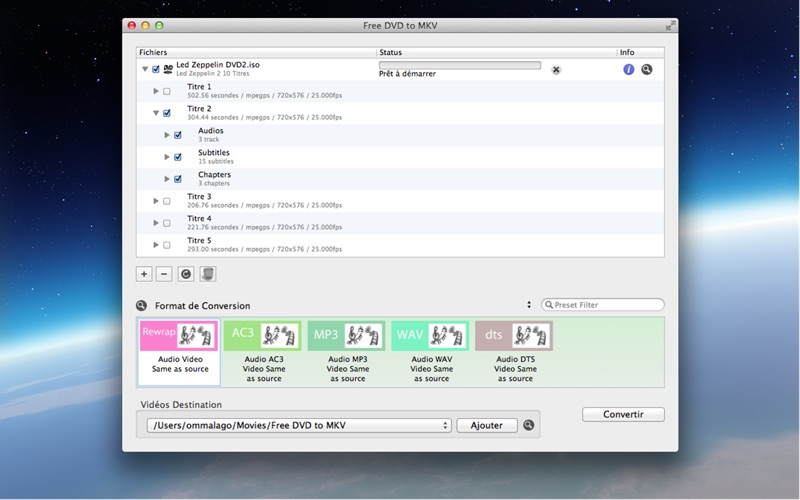Image resolution: width=800 pixels, height=500 pixels.
Task: Select the Titre 4 row text
Action: point(199,218)
